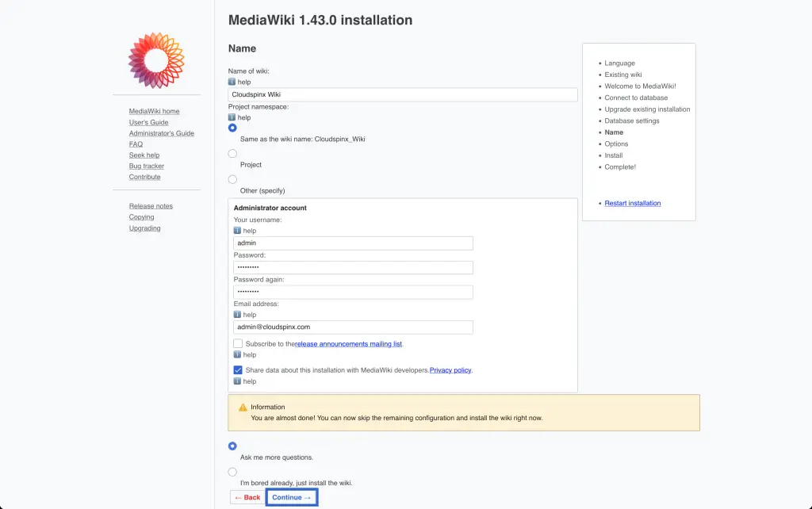The width and height of the screenshot is (812, 509).
Task: Select the Project namespace radio button
Action: coord(232,154)
